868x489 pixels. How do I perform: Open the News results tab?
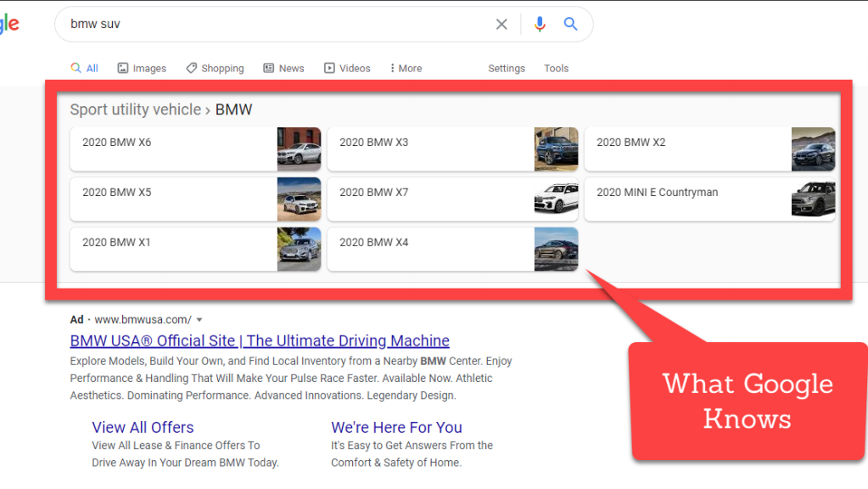tap(283, 68)
